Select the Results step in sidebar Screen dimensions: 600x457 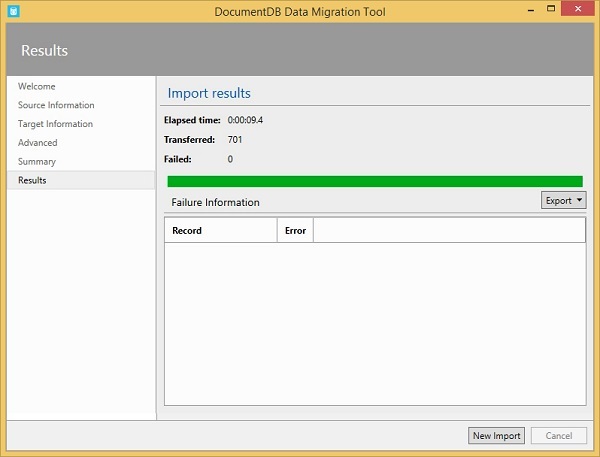(32, 180)
